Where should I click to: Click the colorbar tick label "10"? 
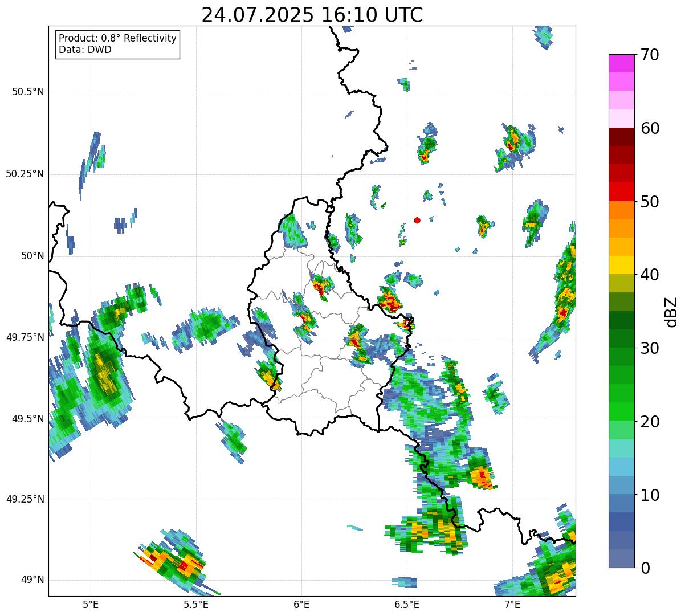(650, 495)
